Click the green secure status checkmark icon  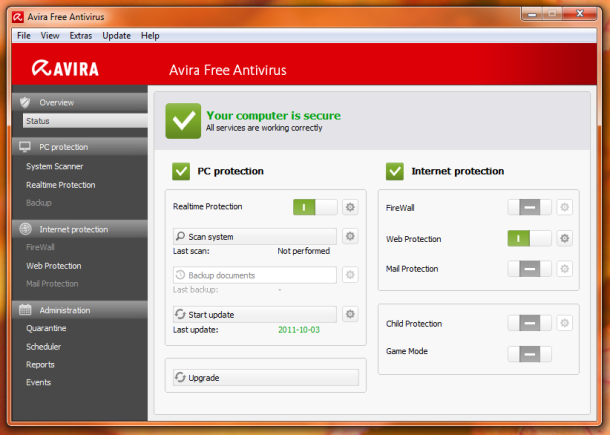[183, 120]
